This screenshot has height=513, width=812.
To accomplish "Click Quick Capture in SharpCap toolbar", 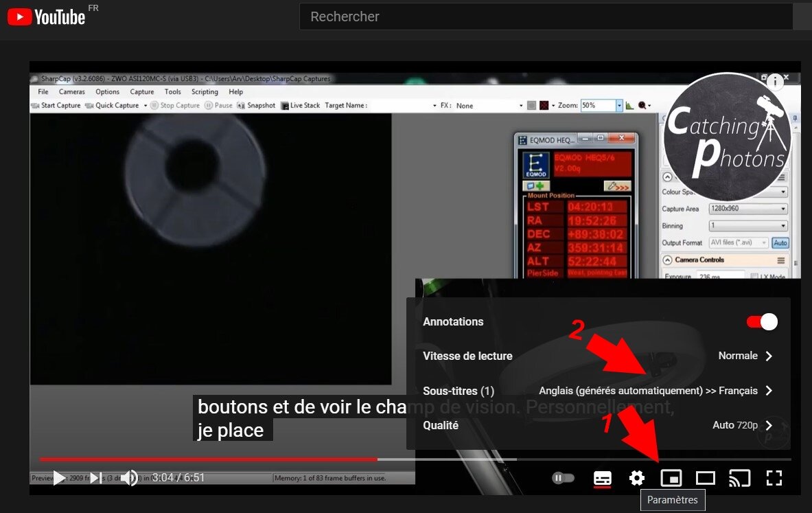I will coord(112,105).
